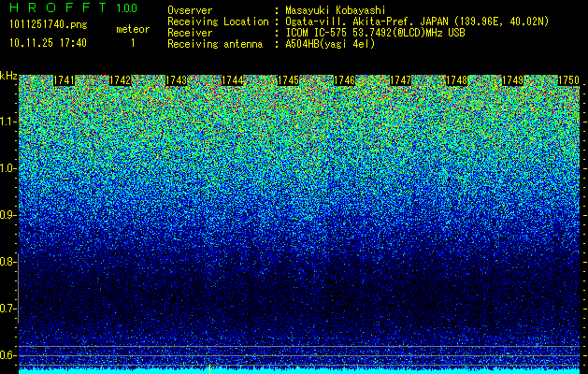Click the 1744 time marker

tap(232, 80)
